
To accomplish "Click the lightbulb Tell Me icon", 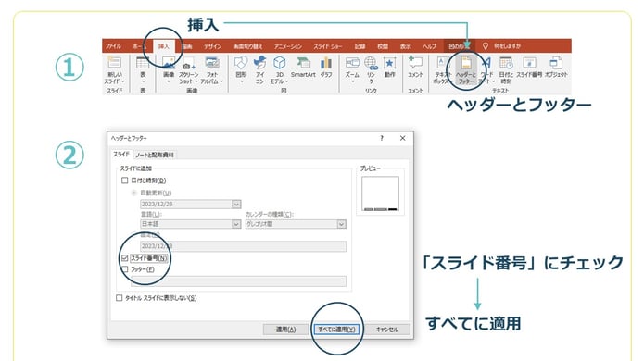I will tap(486, 46).
